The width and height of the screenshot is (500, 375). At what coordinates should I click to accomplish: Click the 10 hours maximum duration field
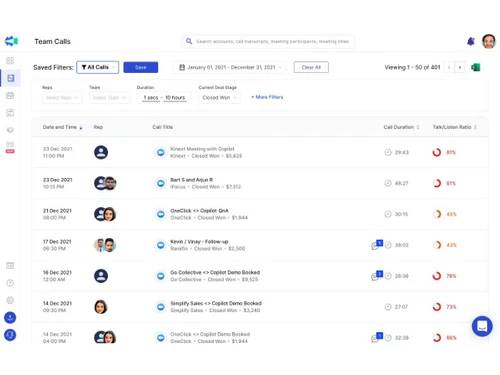coord(175,98)
